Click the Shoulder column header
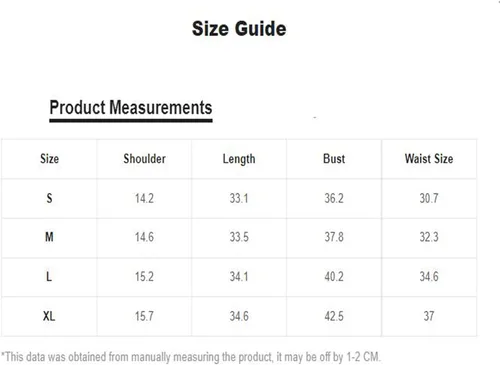The height and width of the screenshot is (365, 500). click(x=144, y=159)
